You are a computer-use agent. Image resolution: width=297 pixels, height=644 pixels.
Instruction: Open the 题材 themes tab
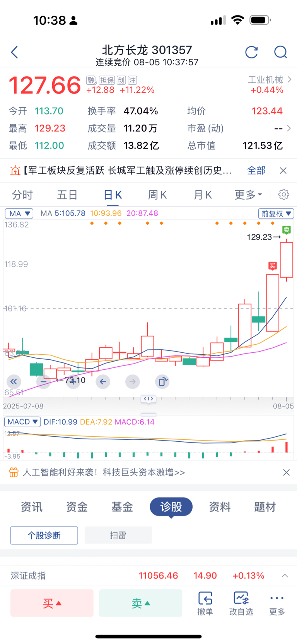tap(265, 507)
